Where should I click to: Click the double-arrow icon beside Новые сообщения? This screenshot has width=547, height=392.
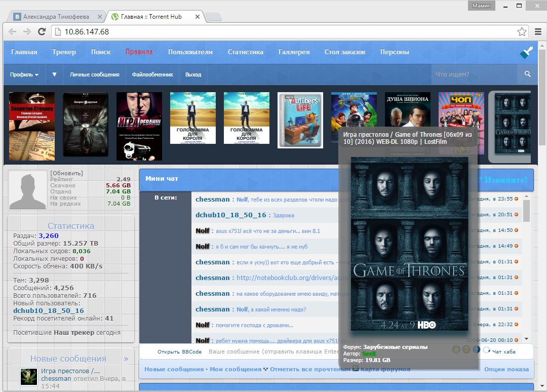pyautogui.click(x=126, y=359)
